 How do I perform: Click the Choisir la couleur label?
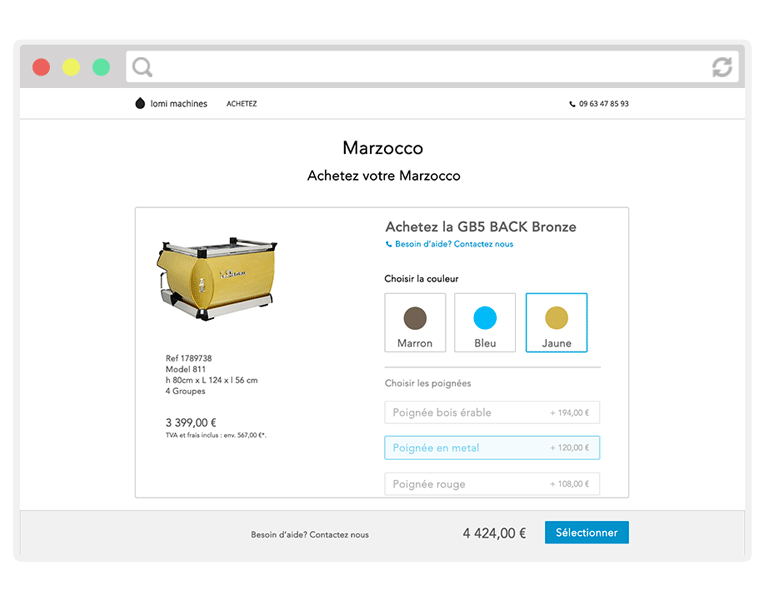click(x=421, y=279)
